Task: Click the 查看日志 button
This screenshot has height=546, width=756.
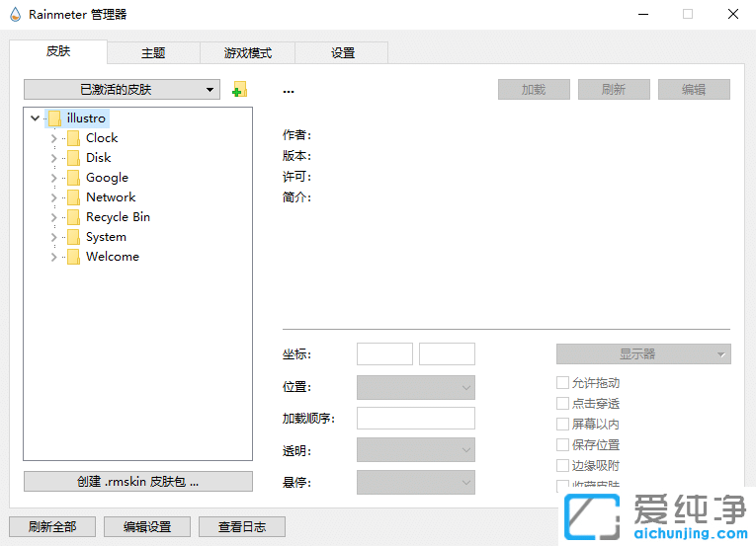Action: (241, 526)
